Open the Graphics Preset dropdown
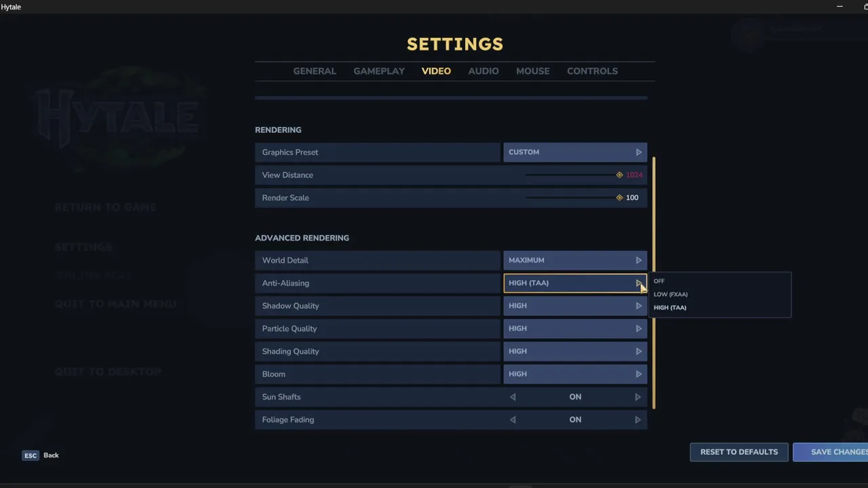The height and width of the screenshot is (488, 868). pos(574,152)
